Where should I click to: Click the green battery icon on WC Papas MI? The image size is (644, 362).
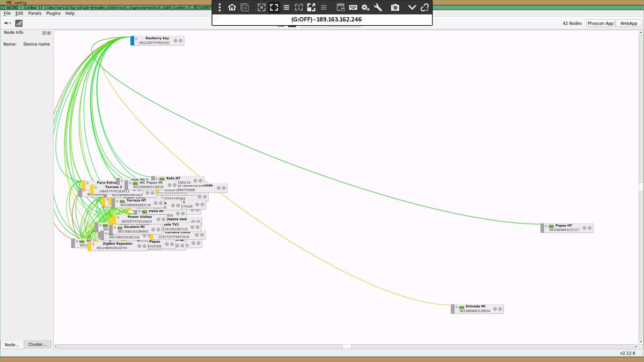point(135,183)
